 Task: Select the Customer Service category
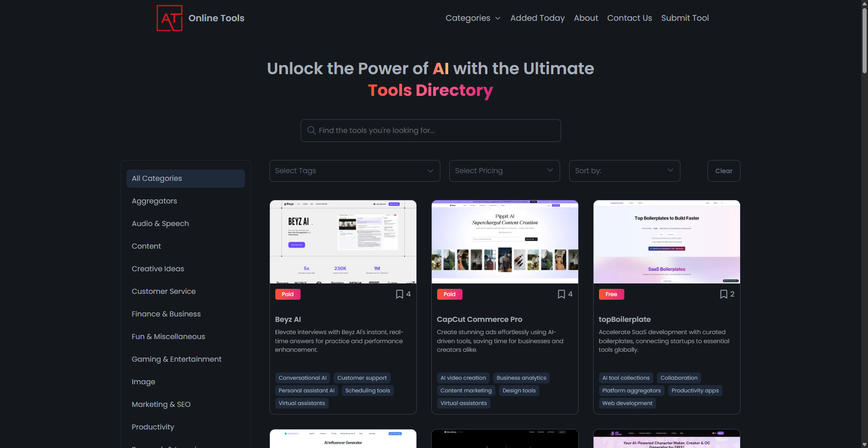(186, 292)
